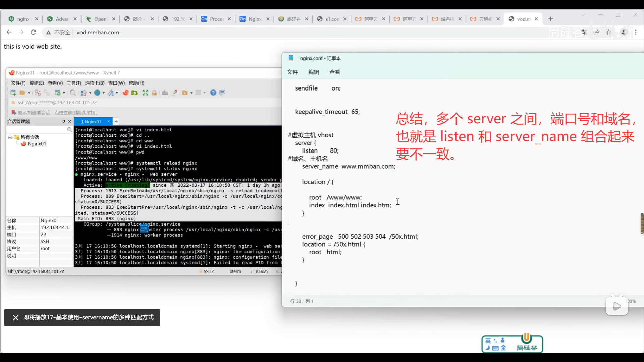Screen dimensions: 644x362
Task: Click the fullscreen arrows icon in Xshell
Action: [x=145, y=93]
